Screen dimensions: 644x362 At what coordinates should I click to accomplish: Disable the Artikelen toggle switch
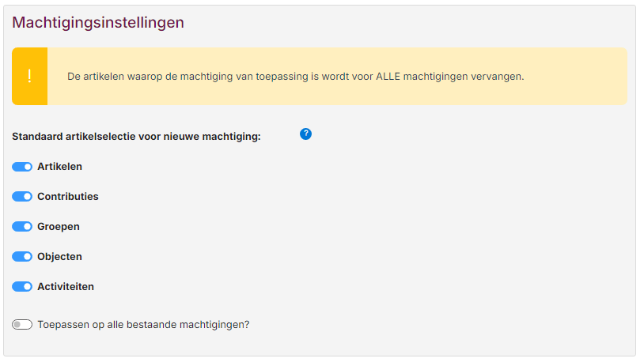click(22, 167)
